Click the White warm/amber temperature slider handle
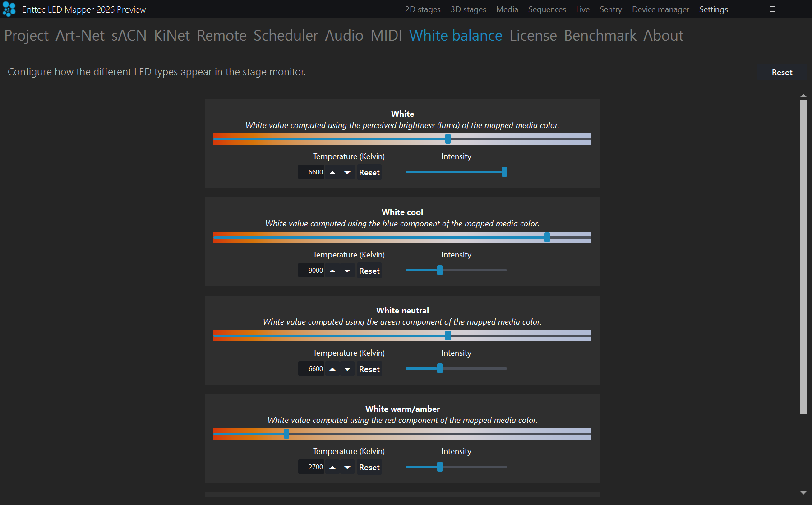812x505 pixels. [x=286, y=434]
